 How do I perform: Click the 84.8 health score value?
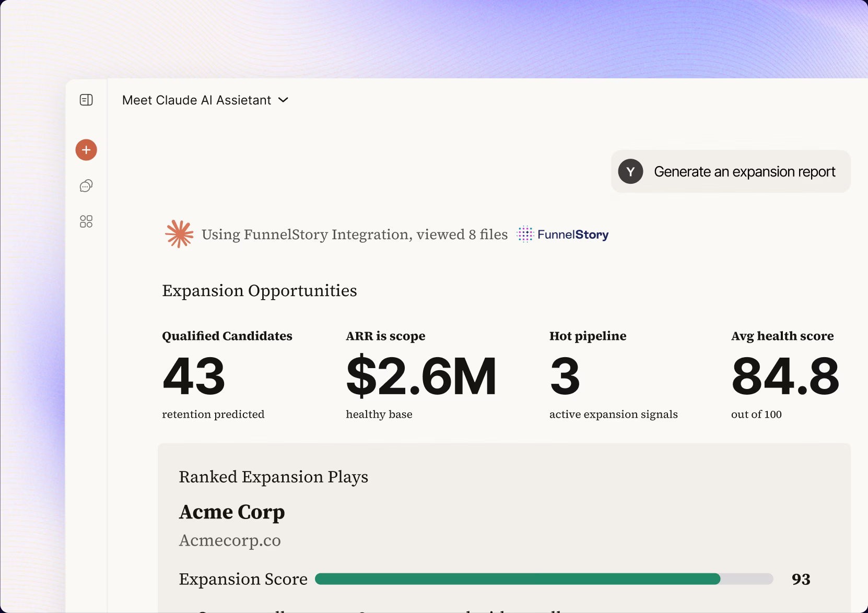(x=785, y=376)
